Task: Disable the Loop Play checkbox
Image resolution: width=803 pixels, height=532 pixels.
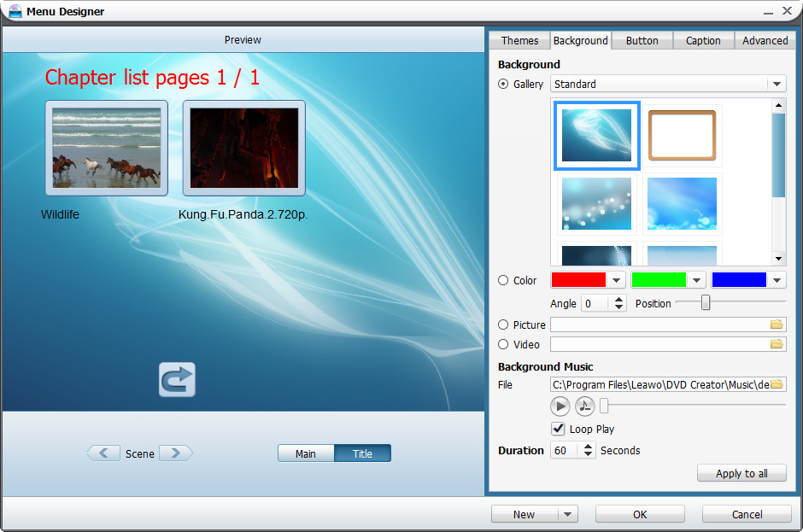Action: point(559,429)
